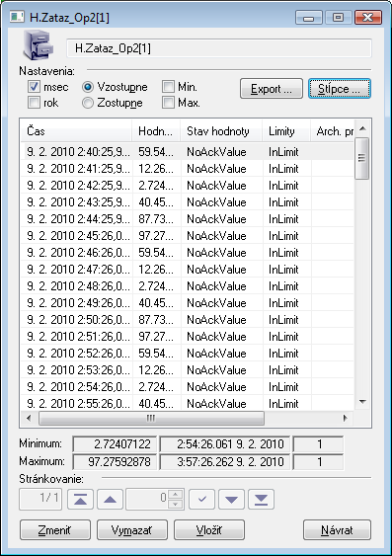
Task: Click InLimit in the 2:50:26 row
Action: coord(283,320)
